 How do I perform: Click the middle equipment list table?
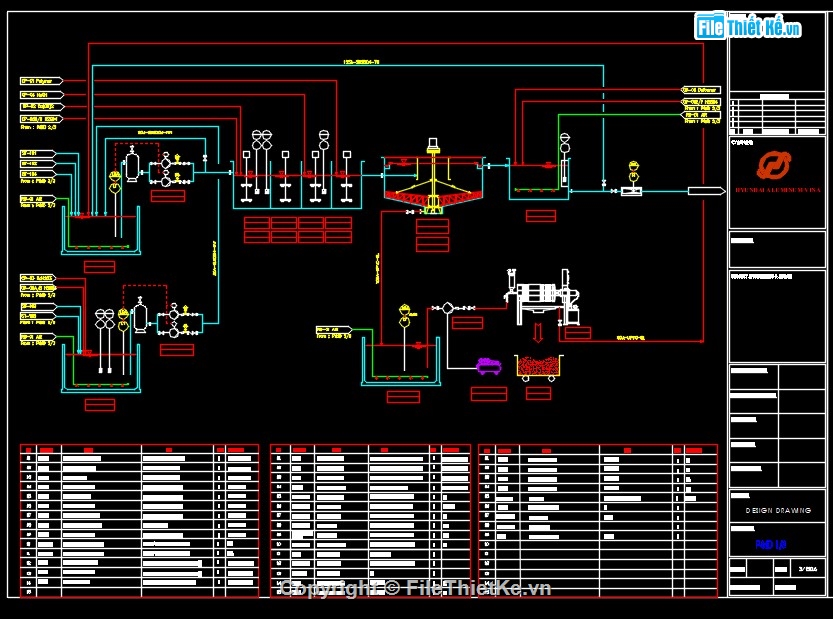[370, 521]
